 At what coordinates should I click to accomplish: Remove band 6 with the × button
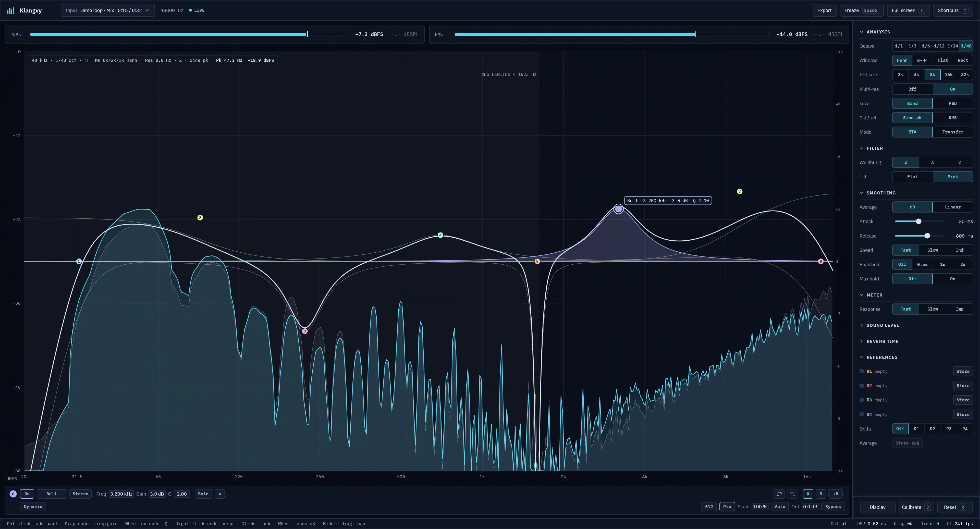[x=219, y=494]
